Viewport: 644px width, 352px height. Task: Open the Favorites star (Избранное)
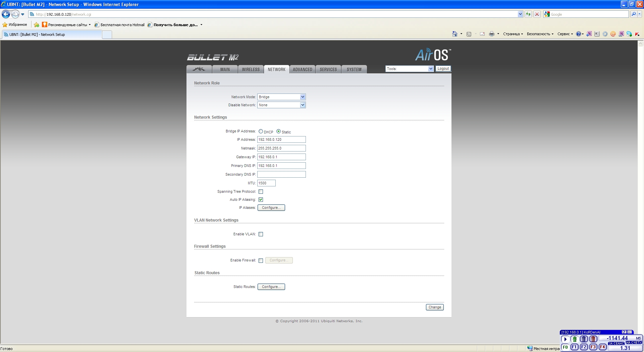pos(15,24)
